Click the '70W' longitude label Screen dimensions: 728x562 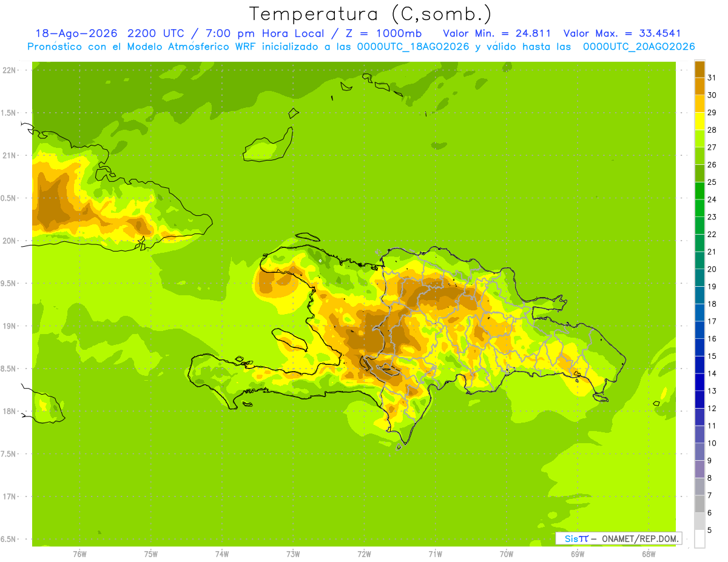point(507,554)
